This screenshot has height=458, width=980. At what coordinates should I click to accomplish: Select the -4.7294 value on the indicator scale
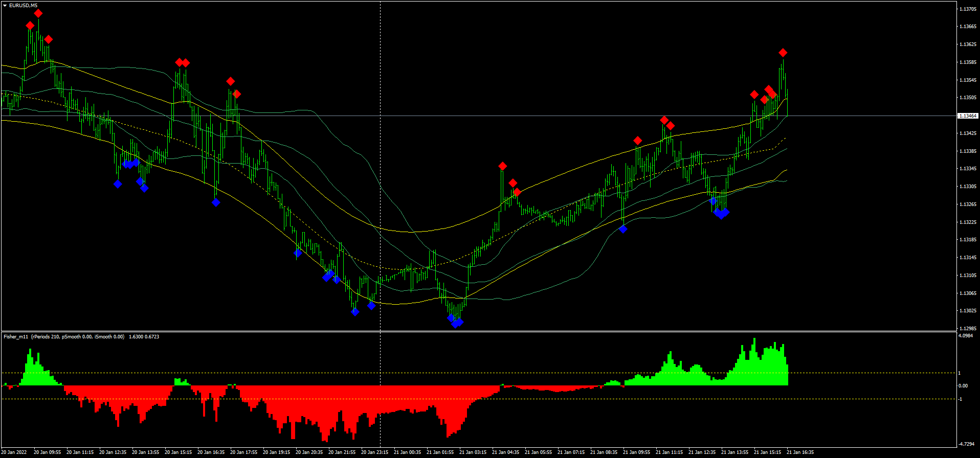[966, 444]
